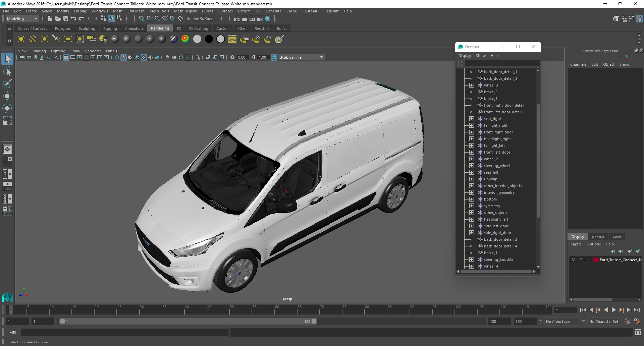Image resolution: width=644 pixels, height=346 pixels.
Task: Save the current scene icon
Action: (x=66, y=19)
